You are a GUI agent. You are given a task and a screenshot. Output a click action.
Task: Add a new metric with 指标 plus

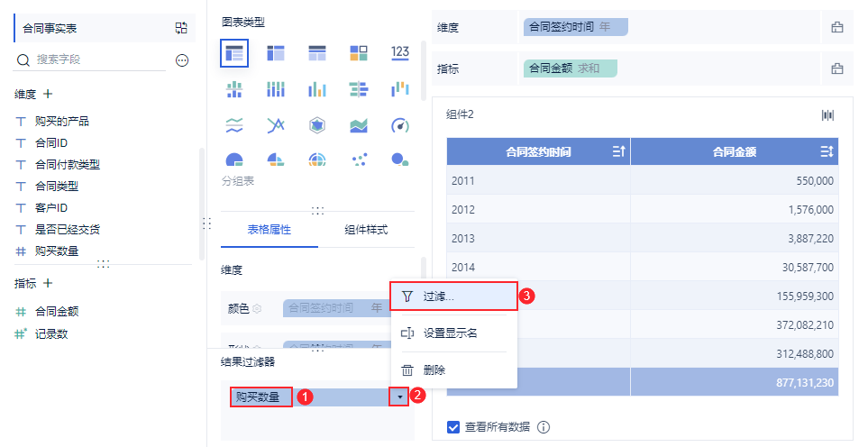48,283
